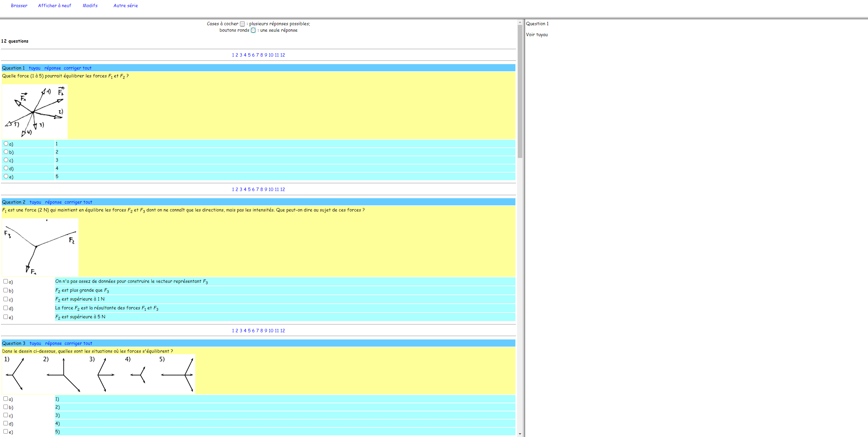Tick checkbox c) in Question 3

pyautogui.click(x=6, y=415)
